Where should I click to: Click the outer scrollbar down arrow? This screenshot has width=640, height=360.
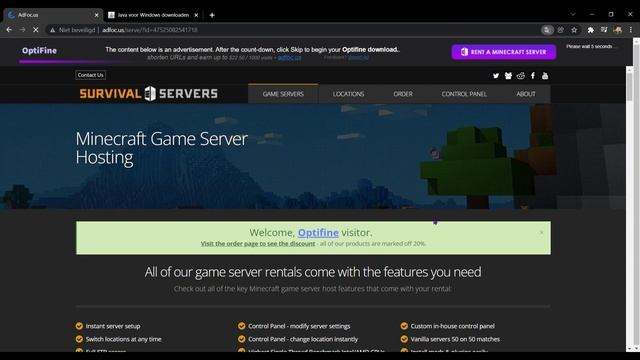point(636,349)
